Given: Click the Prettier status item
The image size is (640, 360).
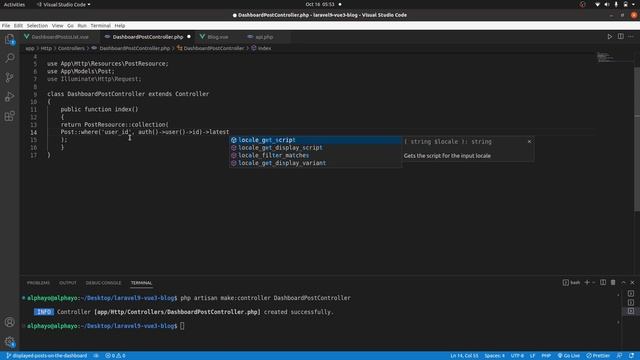Looking at the screenshot, I should (598, 356).
